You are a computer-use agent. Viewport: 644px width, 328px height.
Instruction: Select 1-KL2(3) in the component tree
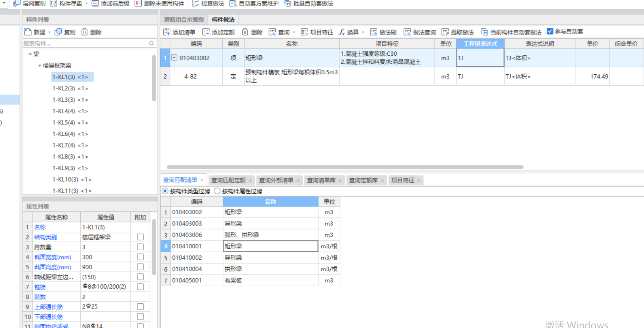pos(70,88)
